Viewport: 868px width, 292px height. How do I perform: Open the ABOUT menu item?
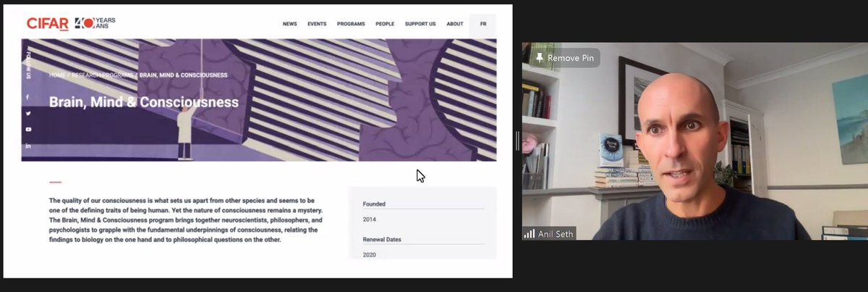pos(455,24)
